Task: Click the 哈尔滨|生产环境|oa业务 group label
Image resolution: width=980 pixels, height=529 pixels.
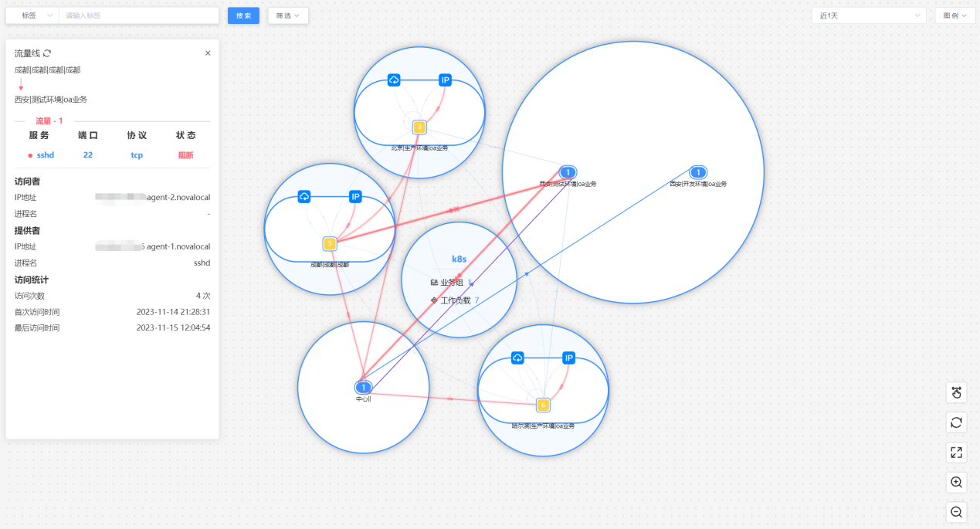Action: 543,426
